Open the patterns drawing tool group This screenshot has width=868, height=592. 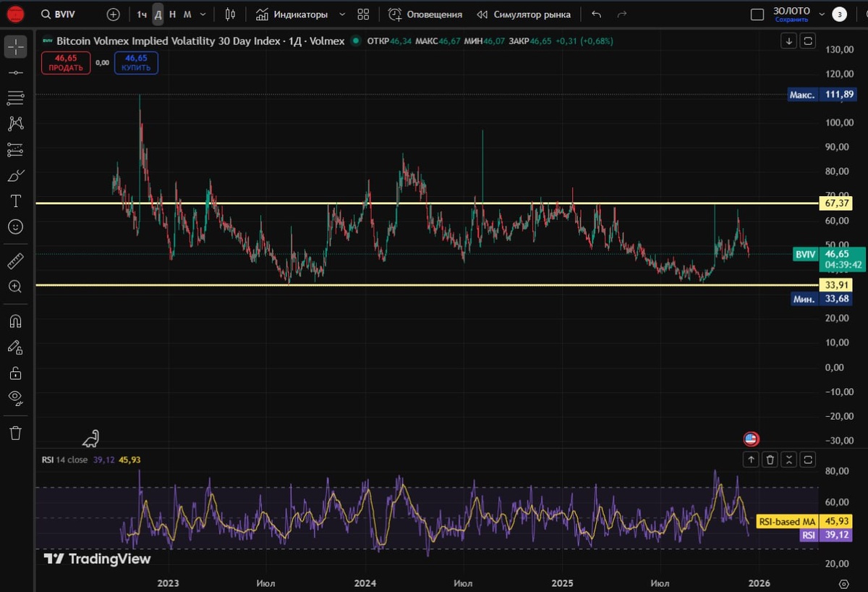[15, 124]
